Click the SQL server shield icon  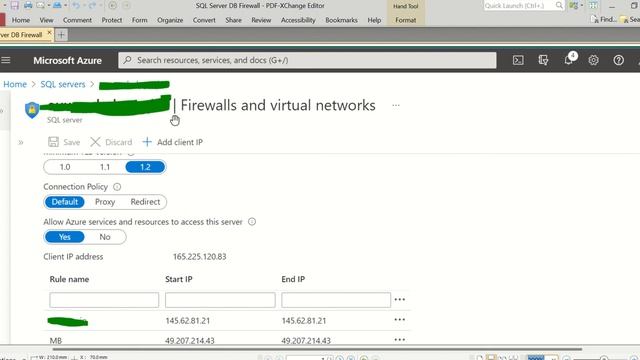pos(32,110)
